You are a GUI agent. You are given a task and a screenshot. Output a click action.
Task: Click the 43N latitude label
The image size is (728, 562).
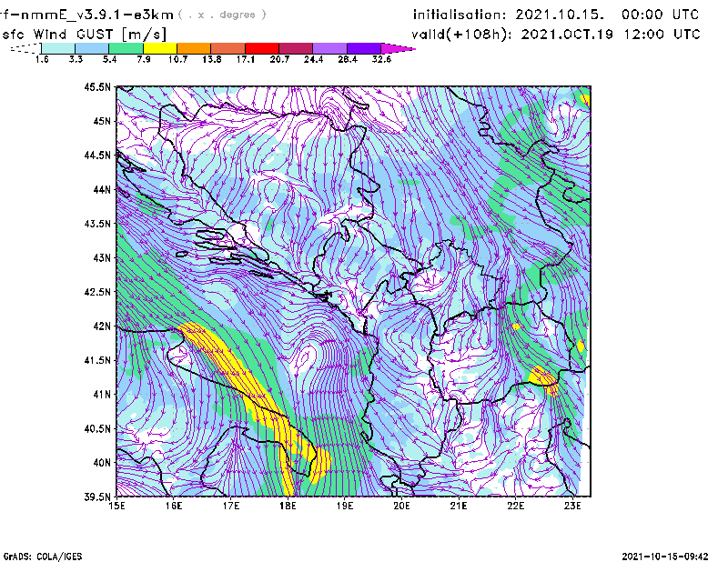(x=102, y=257)
